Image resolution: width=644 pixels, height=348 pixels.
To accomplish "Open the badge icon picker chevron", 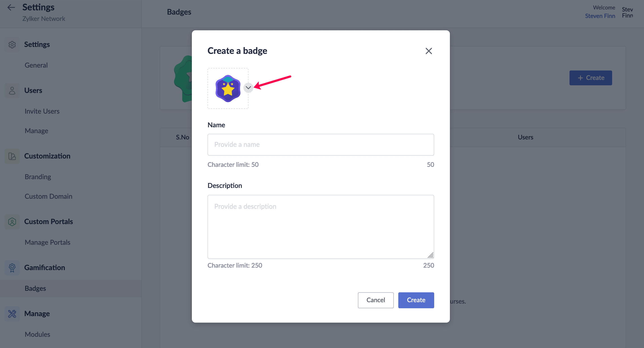I will [x=248, y=88].
